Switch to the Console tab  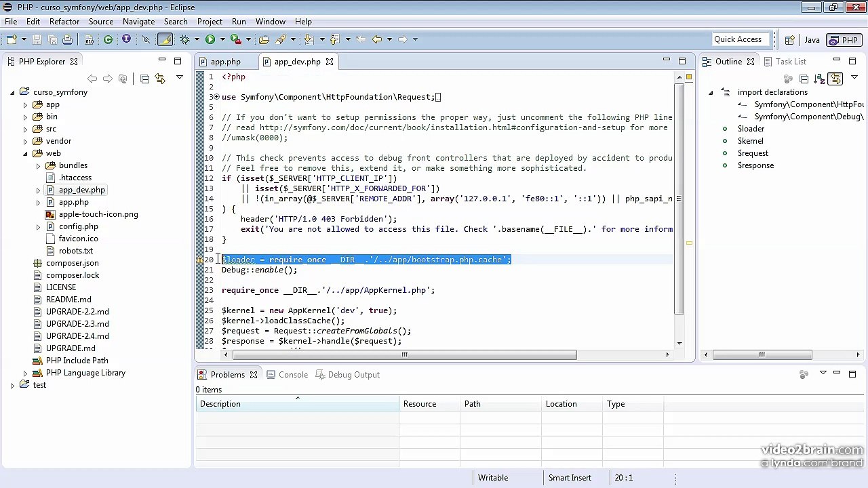[x=287, y=375]
